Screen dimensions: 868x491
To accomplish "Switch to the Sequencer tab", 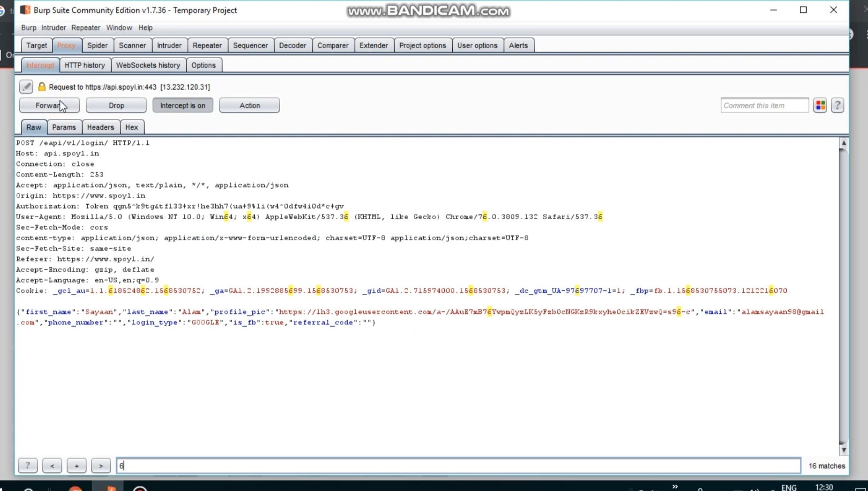I will (251, 45).
